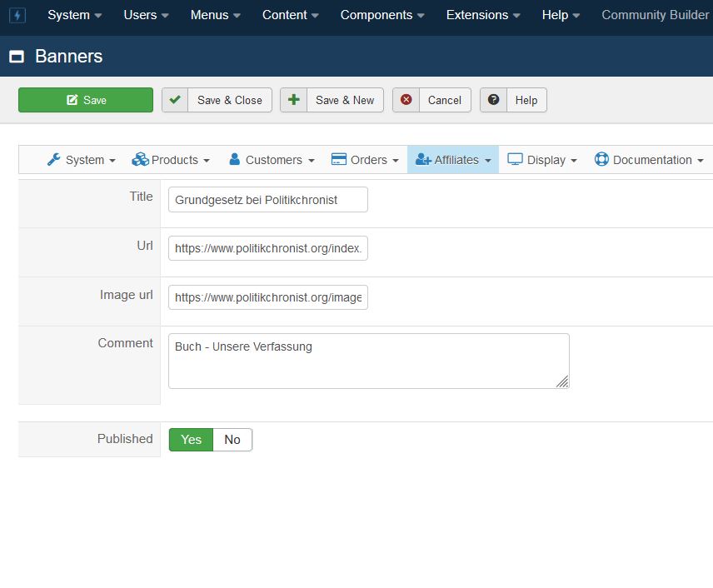Expand the Extensions dropdown
Image resolution: width=713 pixels, height=588 pixels.
point(483,15)
